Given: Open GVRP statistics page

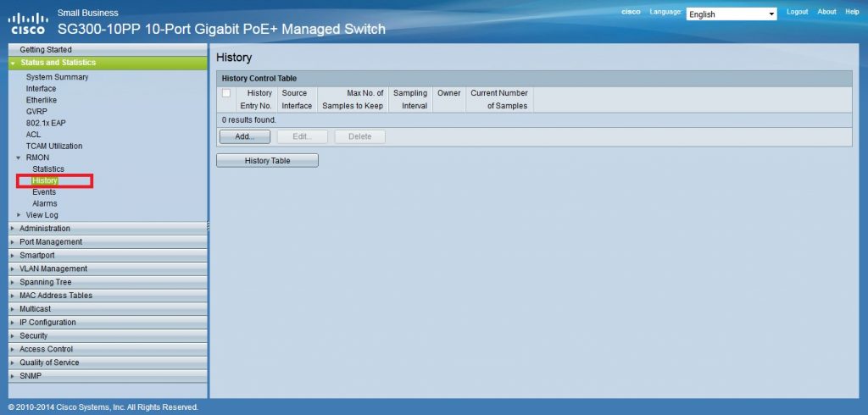Looking at the screenshot, I should click(36, 111).
